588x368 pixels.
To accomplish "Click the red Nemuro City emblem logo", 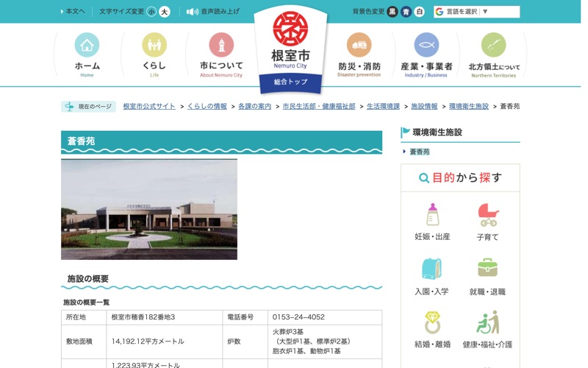I will coord(290,29).
